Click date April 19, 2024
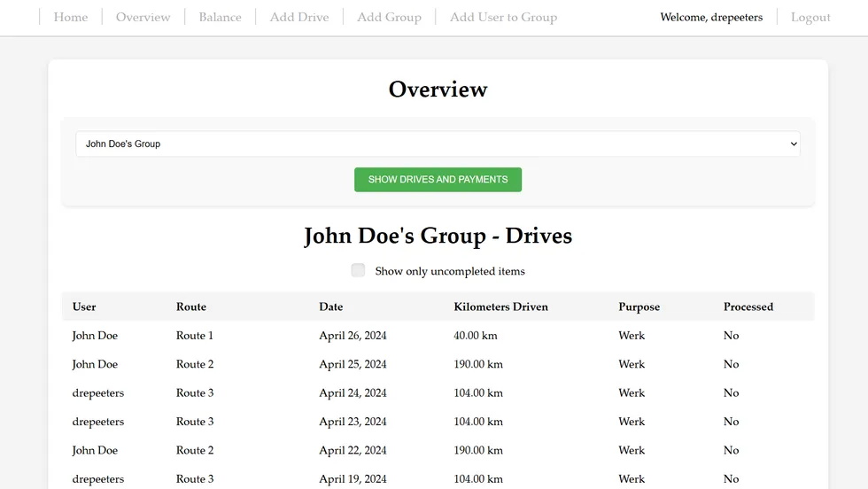 pos(353,479)
